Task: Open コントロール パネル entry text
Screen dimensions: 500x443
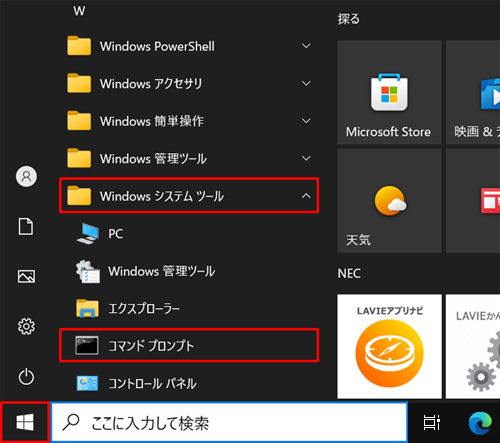Action: [152, 383]
